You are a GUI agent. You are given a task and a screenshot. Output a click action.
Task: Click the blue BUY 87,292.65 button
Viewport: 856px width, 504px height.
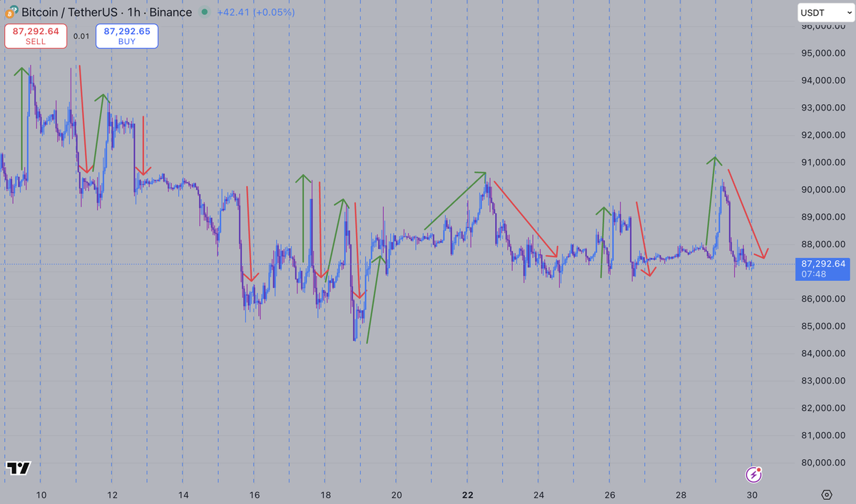[127, 36]
